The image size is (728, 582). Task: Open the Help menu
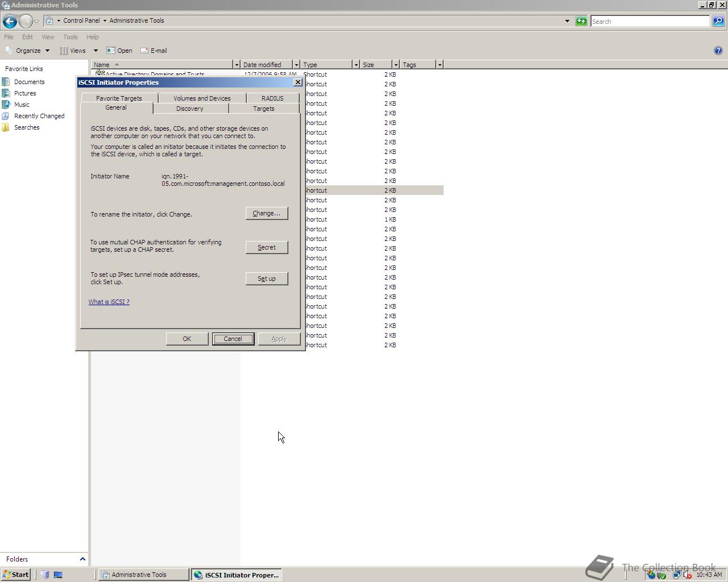tap(92, 37)
